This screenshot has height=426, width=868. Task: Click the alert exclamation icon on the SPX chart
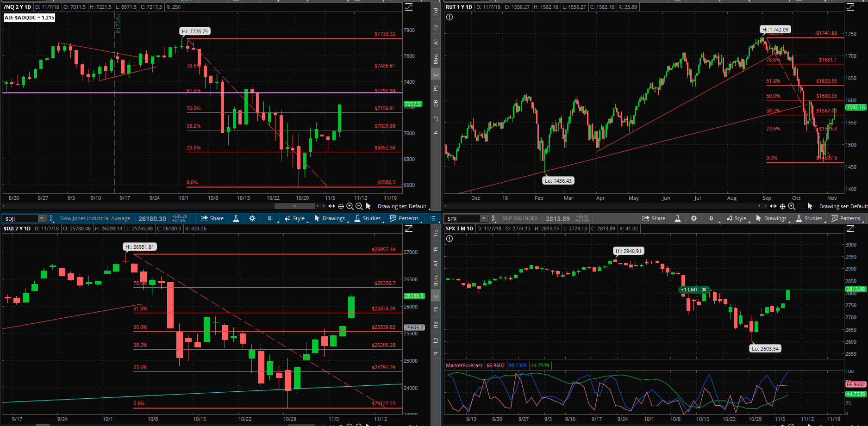tap(450, 239)
